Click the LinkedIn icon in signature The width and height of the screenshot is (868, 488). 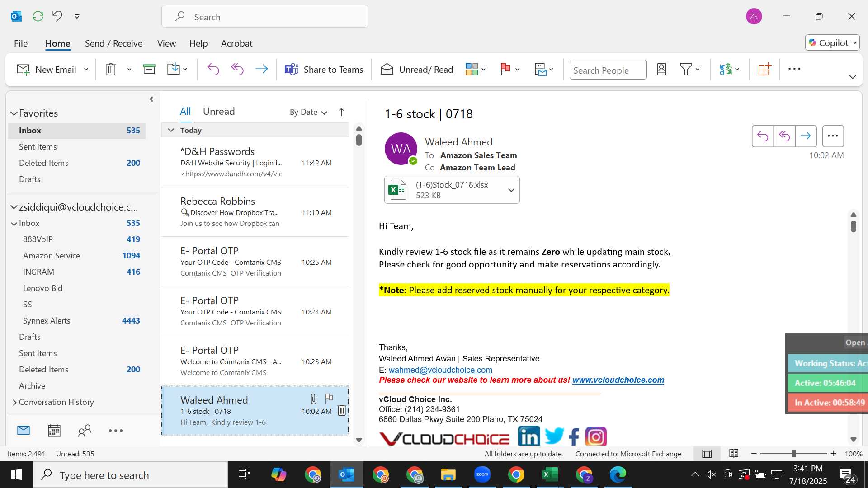point(529,436)
